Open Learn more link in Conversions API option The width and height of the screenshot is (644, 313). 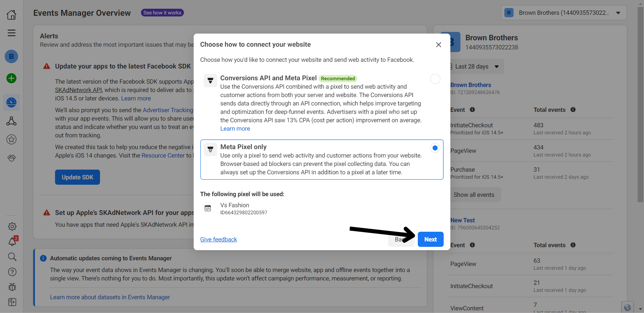pyautogui.click(x=235, y=129)
